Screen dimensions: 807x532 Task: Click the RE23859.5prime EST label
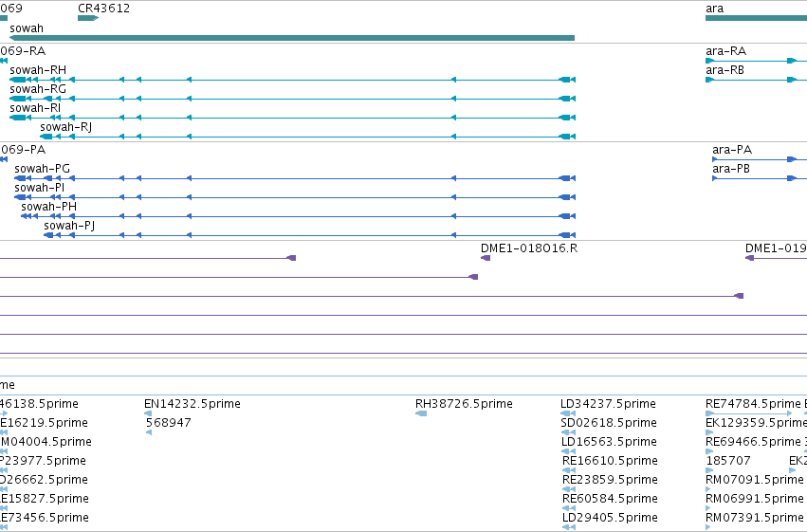pyautogui.click(x=610, y=480)
